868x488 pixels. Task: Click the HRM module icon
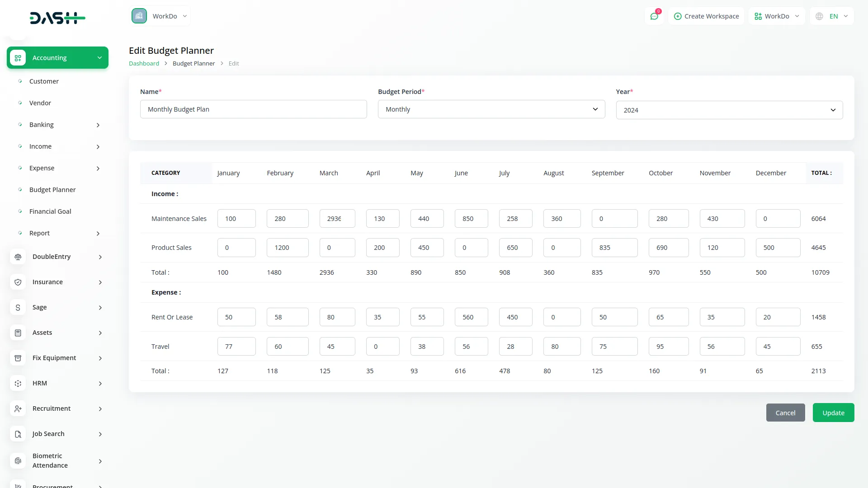click(18, 383)
